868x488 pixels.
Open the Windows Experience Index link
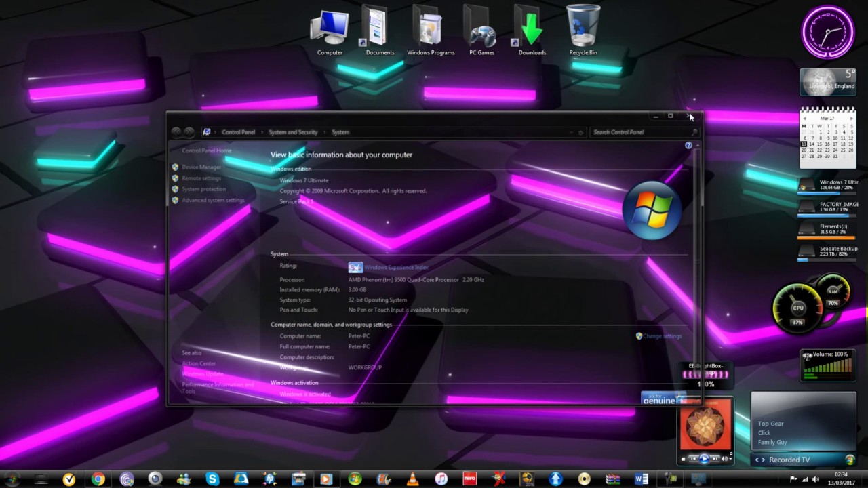(x=397, y=268)
